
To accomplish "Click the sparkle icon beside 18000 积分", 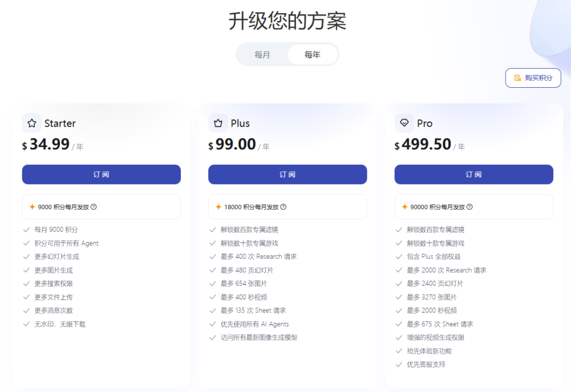I will coord(218,207).
